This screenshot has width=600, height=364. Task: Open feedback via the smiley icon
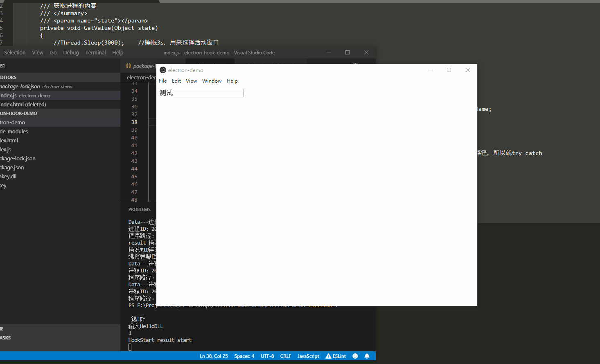pos(354,356)
